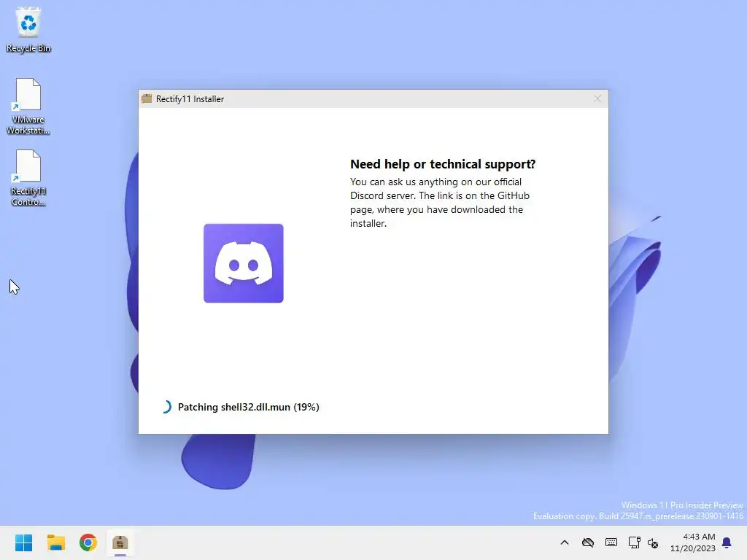Click the 'Need help or technical support?' heading
Viewport: 747px width, 560px height.
(443, 164)
